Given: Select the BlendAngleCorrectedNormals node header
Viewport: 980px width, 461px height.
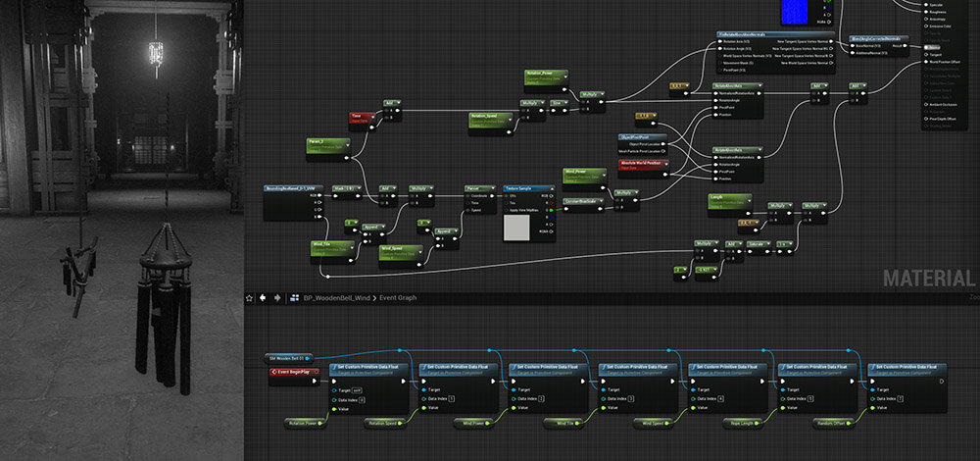Looking at the screenshot, I should (879, 39).
